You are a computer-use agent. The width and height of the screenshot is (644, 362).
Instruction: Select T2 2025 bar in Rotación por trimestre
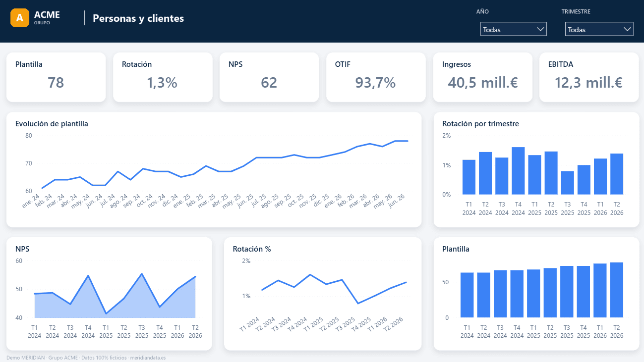point(551,173)
